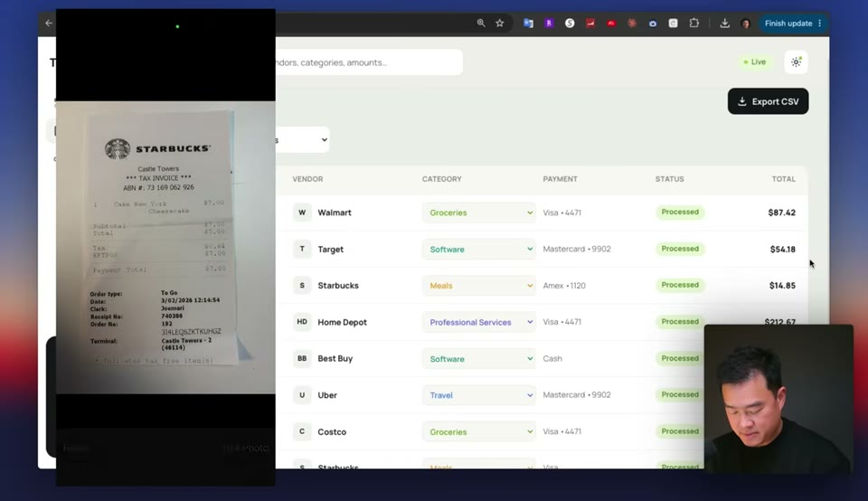Click the zoom magnifier icon in address bar
Viewport: 868px width, 501px height.
[x=481, y=24]
